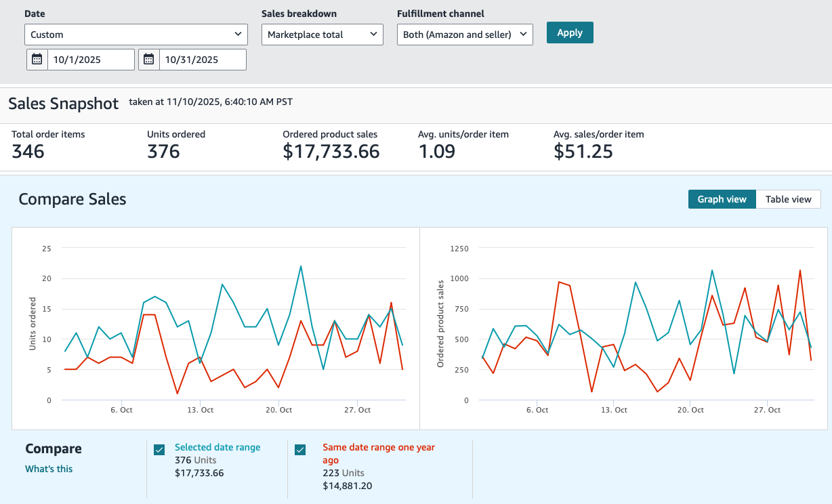Screen dimensions: 832x504
Task: Click the Date dropdown chevron arrow
Action: [x=238, y=34]
